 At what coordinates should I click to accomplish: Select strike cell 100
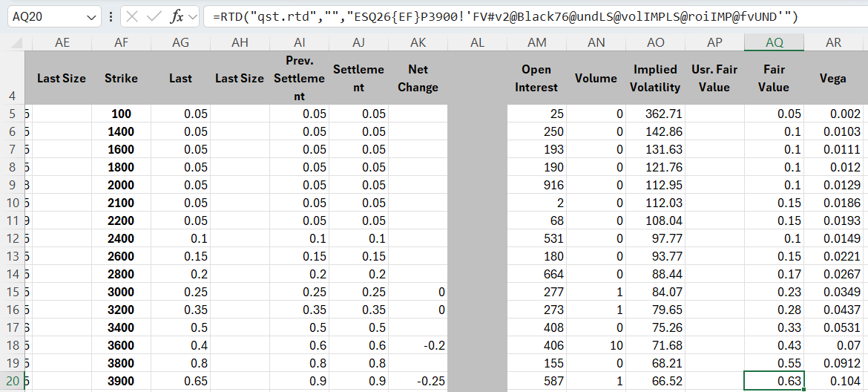(x=121, y=114)
